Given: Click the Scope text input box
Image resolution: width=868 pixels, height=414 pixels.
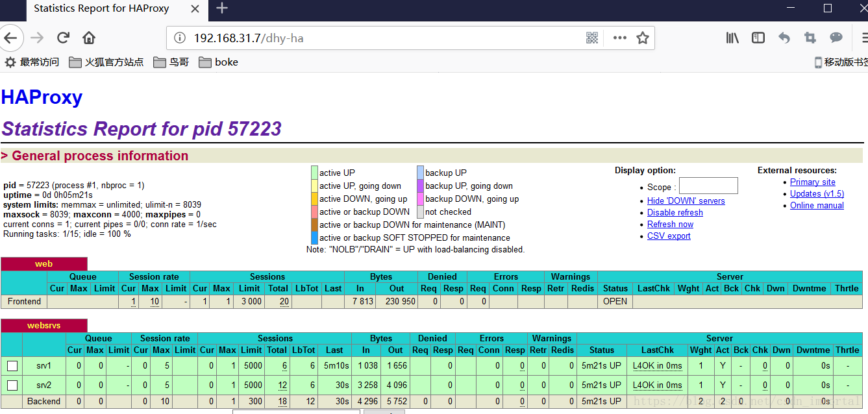Looking at the screenshot, I should (x=708, y=186).
